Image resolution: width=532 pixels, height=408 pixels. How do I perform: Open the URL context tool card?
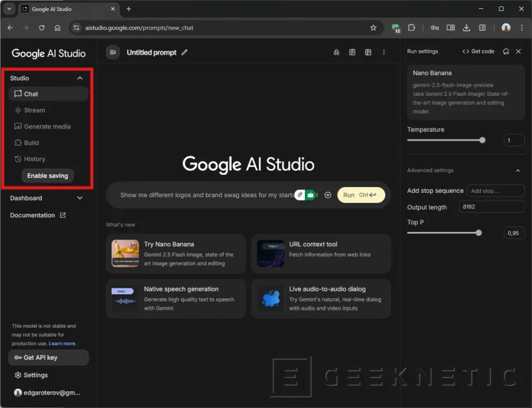pos(321,253)
